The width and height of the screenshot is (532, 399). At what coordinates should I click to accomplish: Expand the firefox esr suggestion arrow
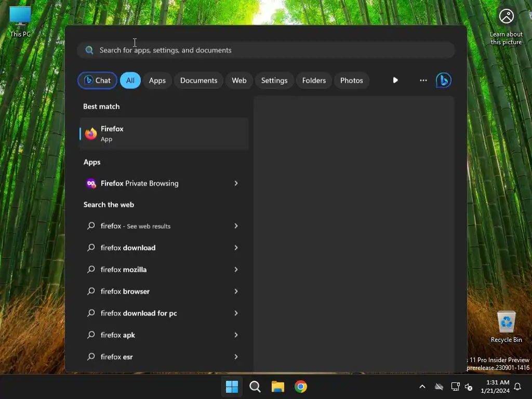coord(236,356)
